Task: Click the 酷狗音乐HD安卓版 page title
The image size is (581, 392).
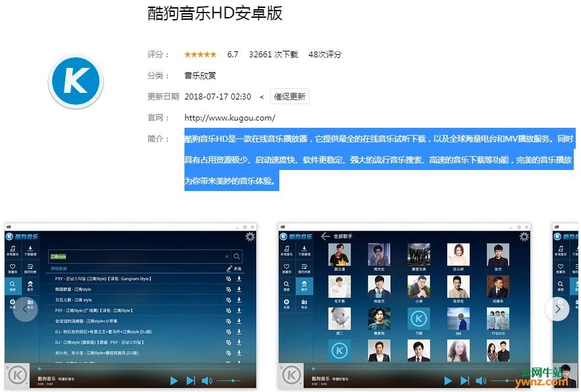Action: pos(215,13)
